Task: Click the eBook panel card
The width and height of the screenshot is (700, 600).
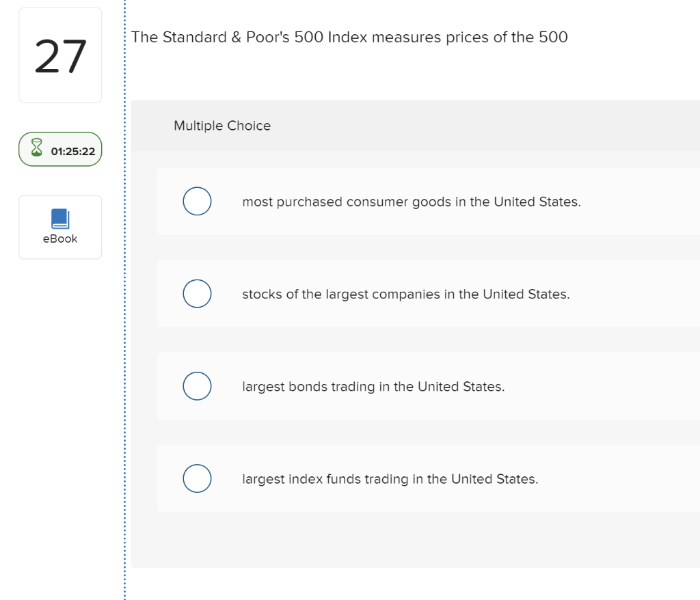Action: click(x=60, y=227)
